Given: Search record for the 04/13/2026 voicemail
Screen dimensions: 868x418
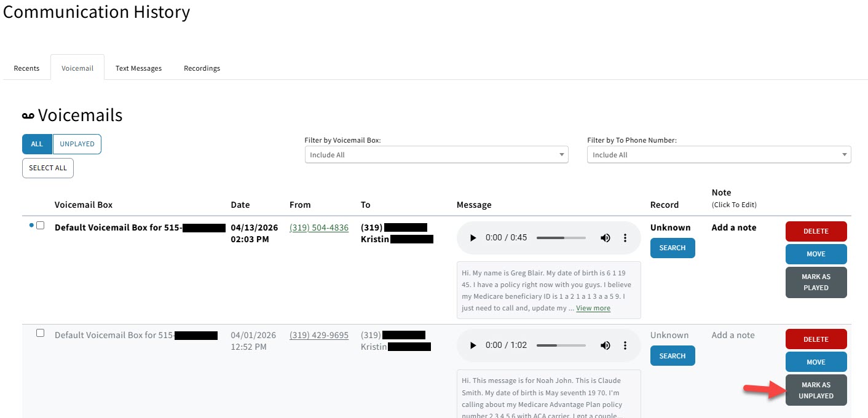Looking at the screenshot, I should point(673,248).
